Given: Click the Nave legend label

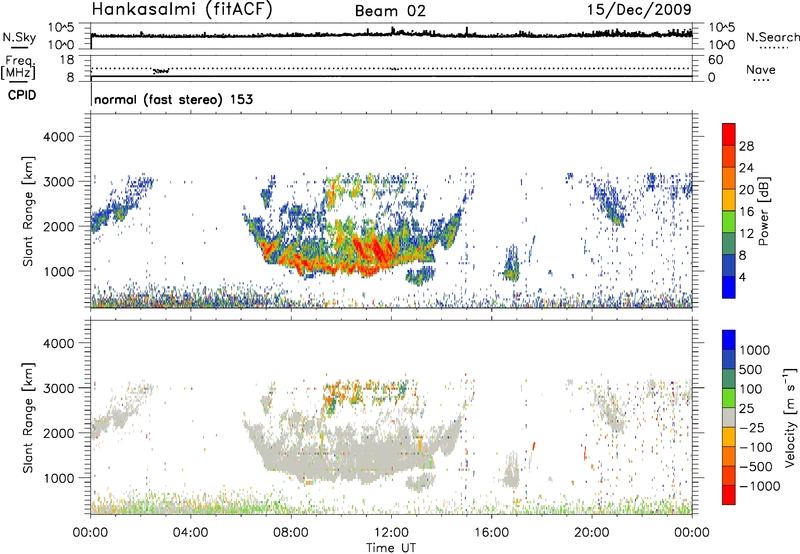Looking at the screenshot, I should pyautogui.click(x=761, y=69).
